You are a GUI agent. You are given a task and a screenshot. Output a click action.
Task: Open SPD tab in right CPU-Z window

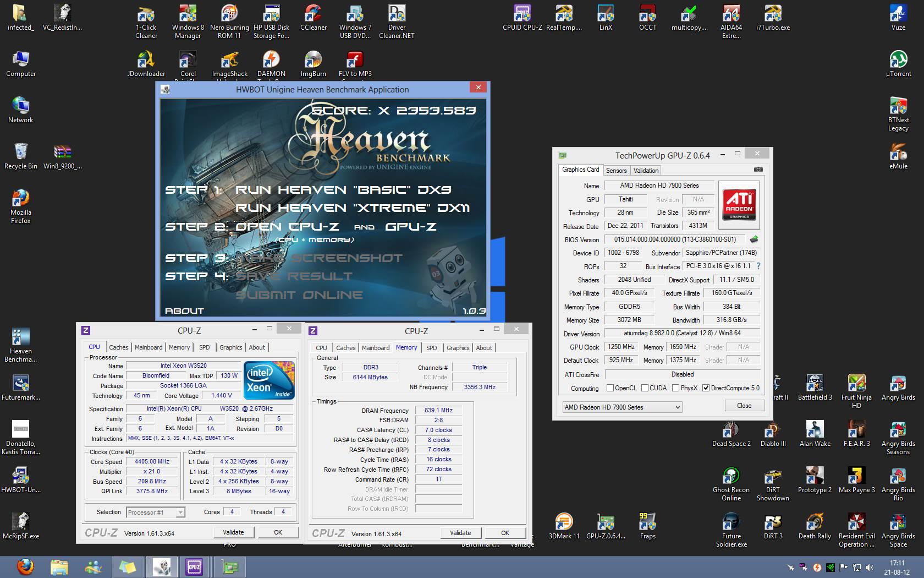click(432, 348)
